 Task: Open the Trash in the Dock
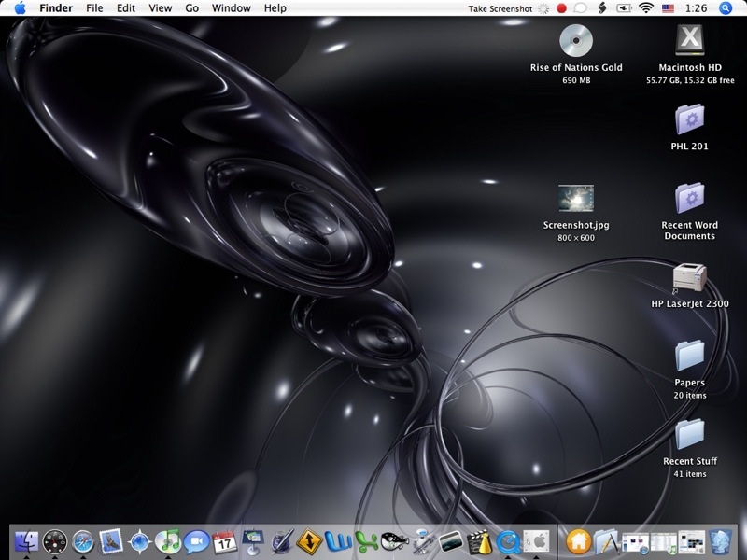[720, 541]
